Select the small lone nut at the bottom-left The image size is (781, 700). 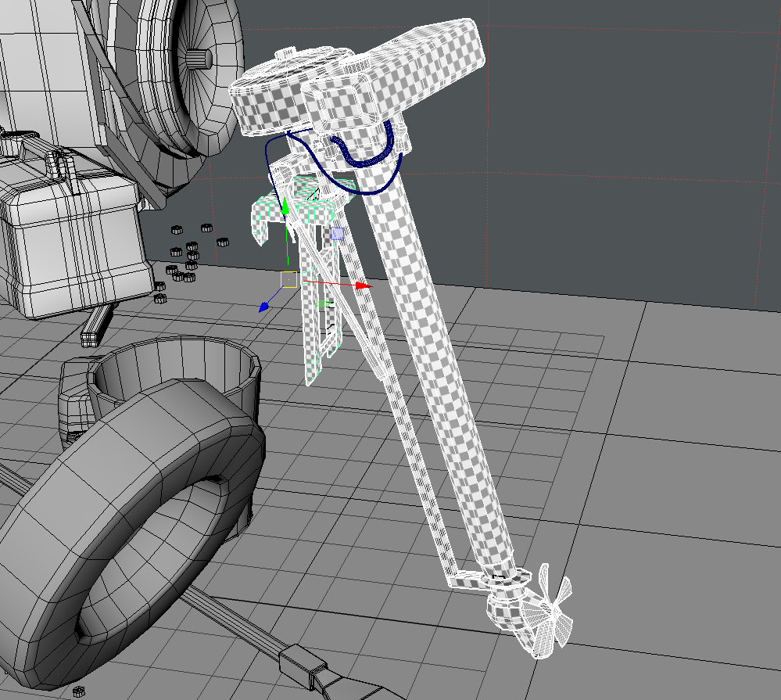[x=78, y=691]
